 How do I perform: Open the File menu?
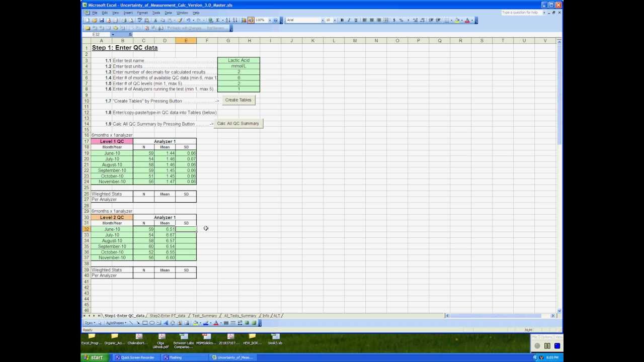(x=95, y=13)
